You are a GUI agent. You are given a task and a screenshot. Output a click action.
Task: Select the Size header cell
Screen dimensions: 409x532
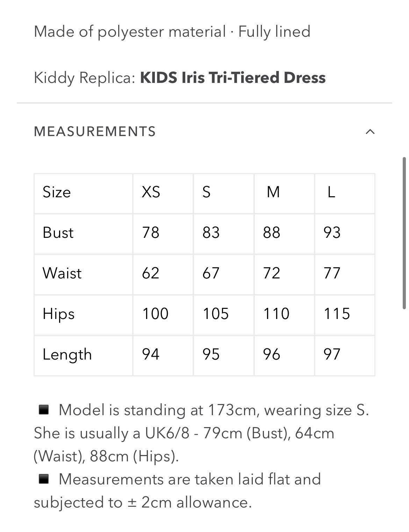point(56,192)
